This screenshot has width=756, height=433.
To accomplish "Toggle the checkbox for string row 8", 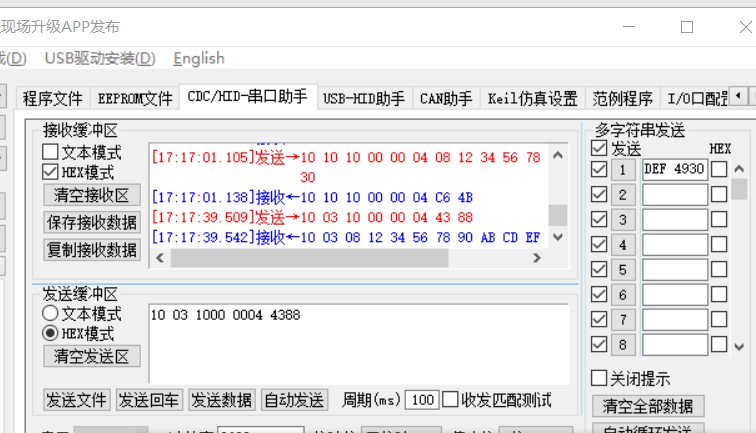I will (599, 344).
